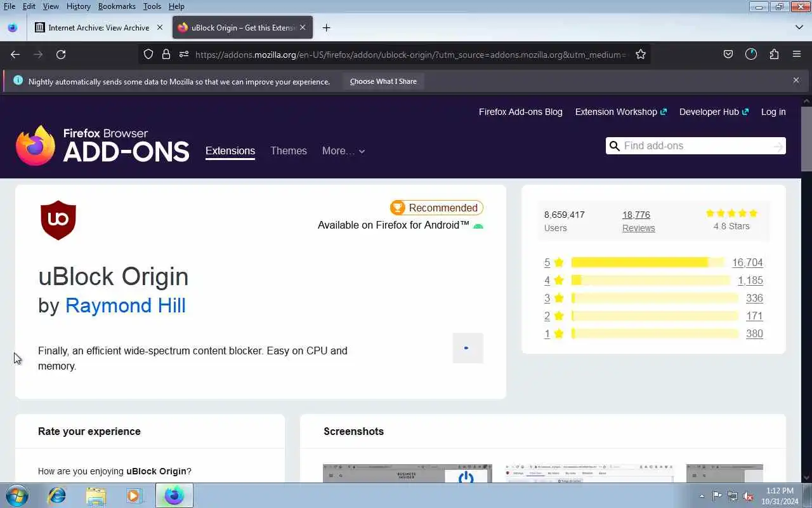Open the File menu
The height and width of the screenshot is (508, 812).
(10, 6)
